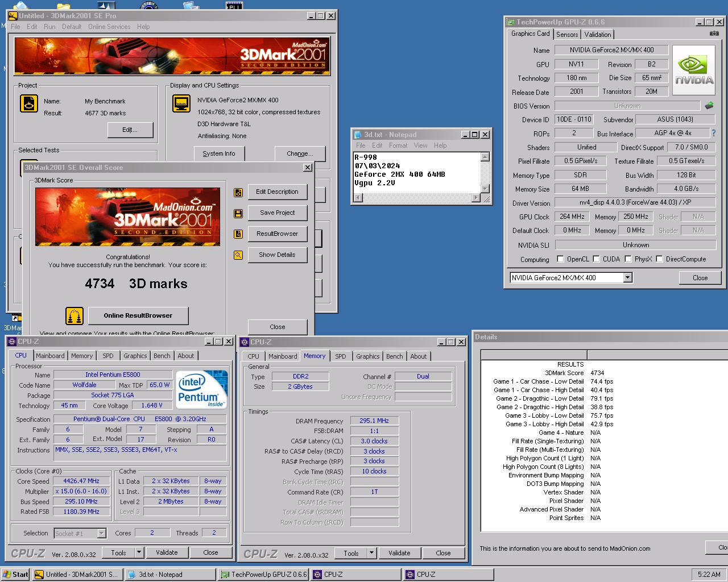The height and width of the screenshot is (582, 728).
Task: Switch to the Validation tab in GPU-Z
Action: tap(598, 35)
